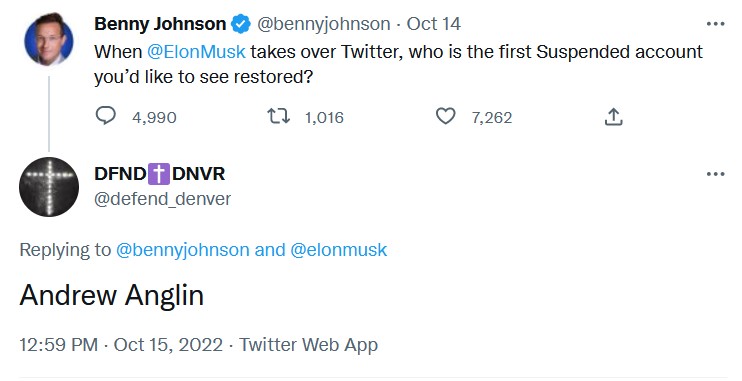Image resolution: width=742 pixels, height=381 pixels.
Task: Open the DFND DNVR cross avatar
Action: (49, 187)
